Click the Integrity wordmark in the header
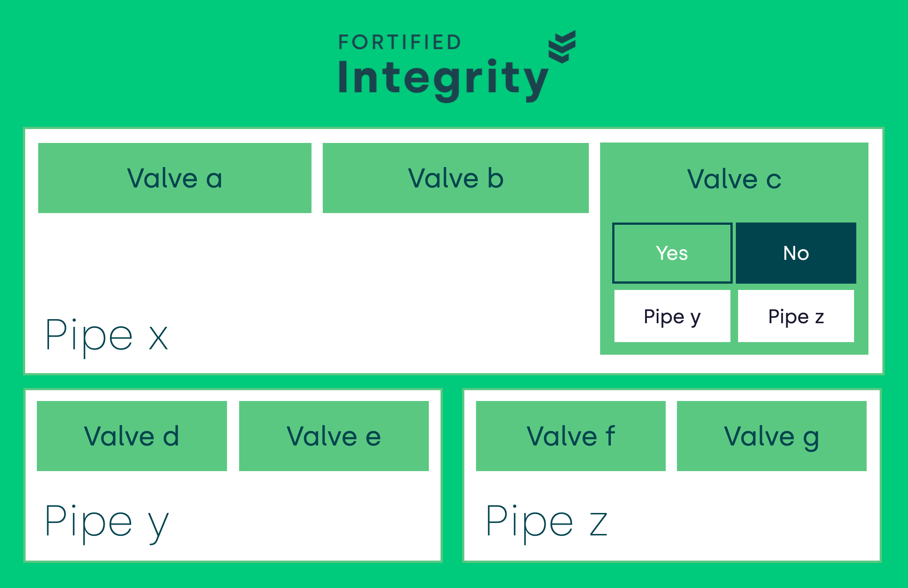The image size is (908, 588). click(x=442, y=79)
